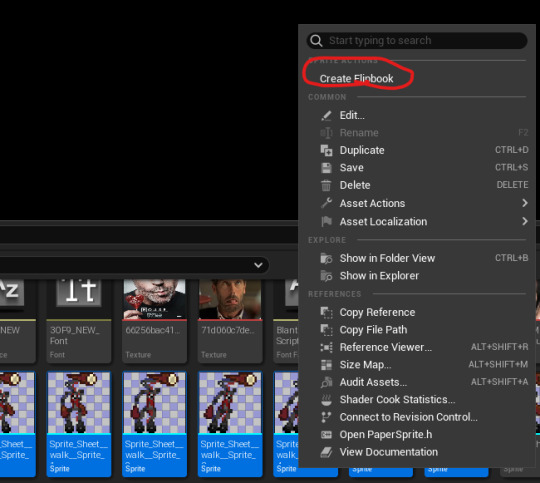Choose Copy Reference menu entry

pyautogui.click(x=377, y=312)
